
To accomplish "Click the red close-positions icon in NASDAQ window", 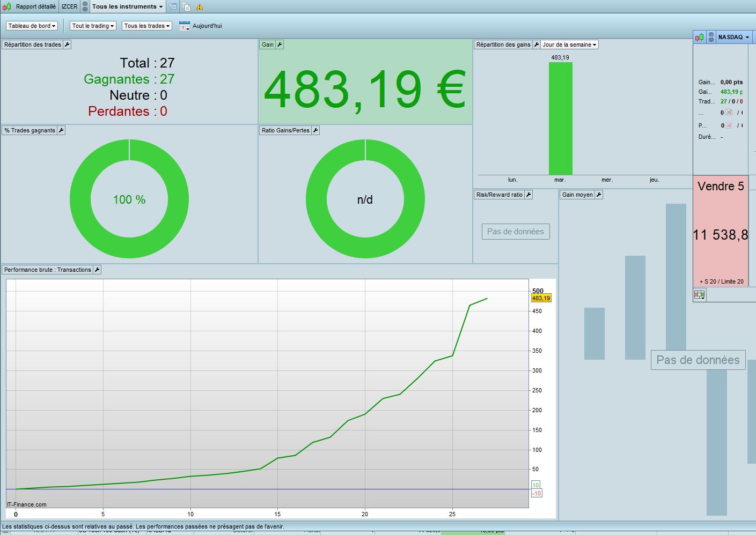I will (729, 125).
